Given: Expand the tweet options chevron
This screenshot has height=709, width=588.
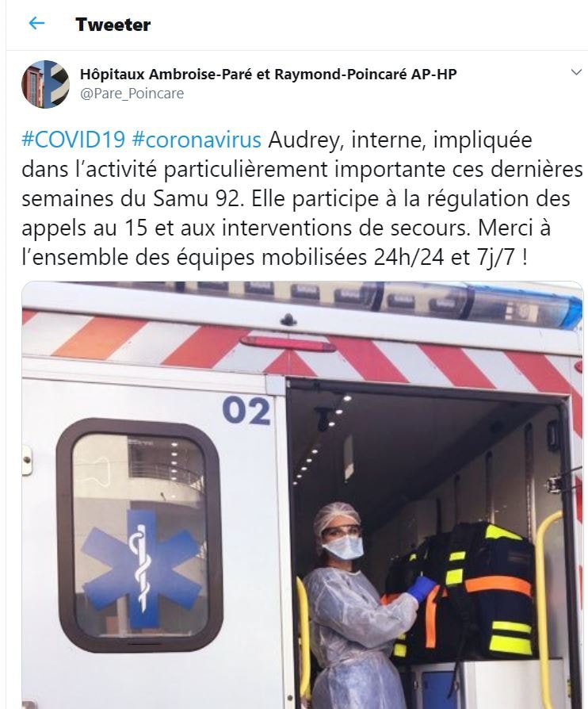Looking at the screenshot, I should tap(576, 72).
